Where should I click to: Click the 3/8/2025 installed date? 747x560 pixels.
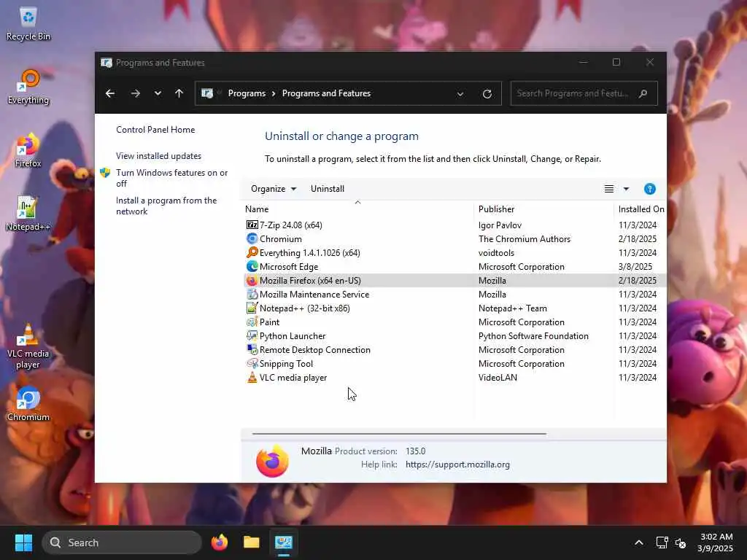pos(635,266)
